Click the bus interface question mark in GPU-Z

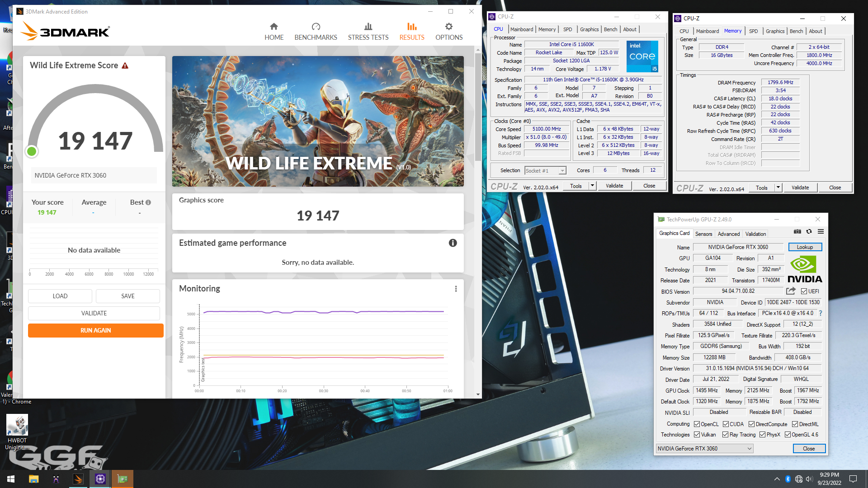820,313
